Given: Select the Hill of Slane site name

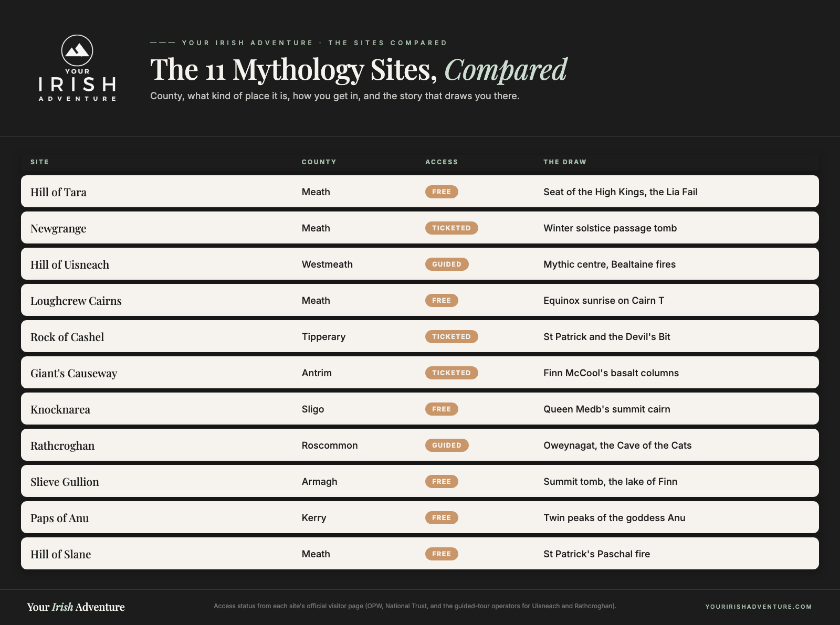Looking at the screenshot, I should tap(61, 554).
